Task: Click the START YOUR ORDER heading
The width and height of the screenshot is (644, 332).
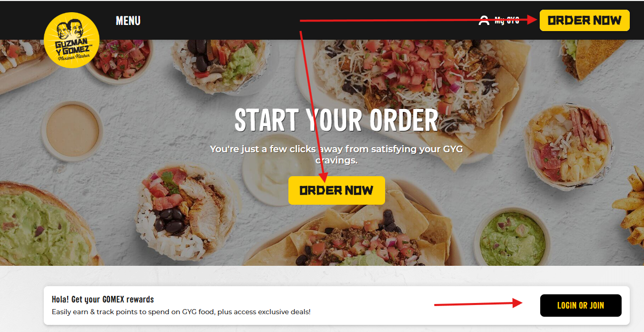Action: [x=336, y=120]
